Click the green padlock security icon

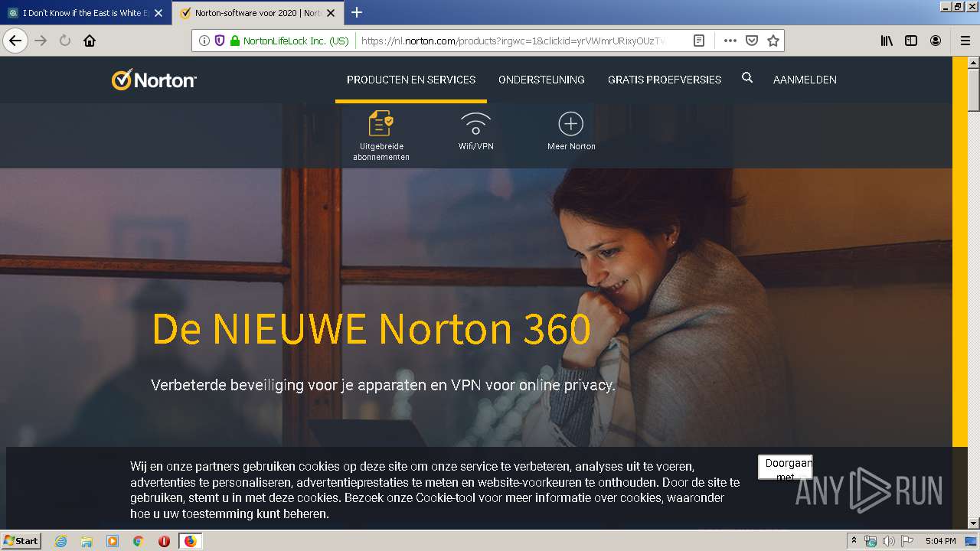tap(235, 41)
